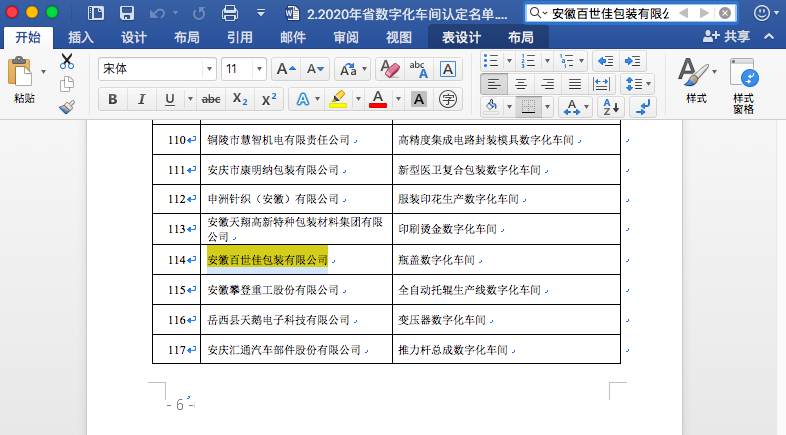Click the 共享 share button

(x=726, y=36)
